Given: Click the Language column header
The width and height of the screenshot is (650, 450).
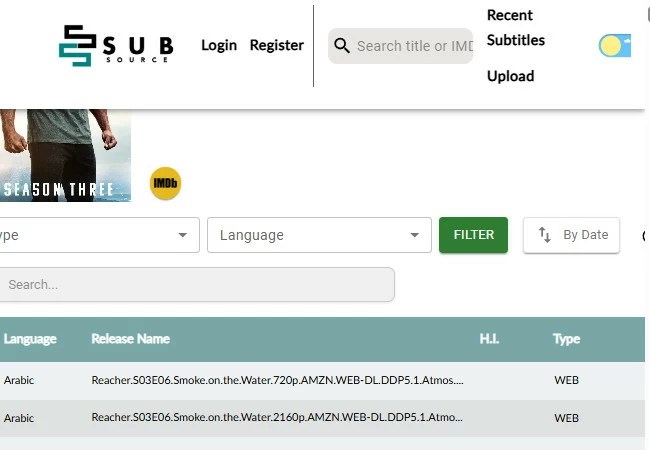Looking at the screenshot, I should (30, 339).
